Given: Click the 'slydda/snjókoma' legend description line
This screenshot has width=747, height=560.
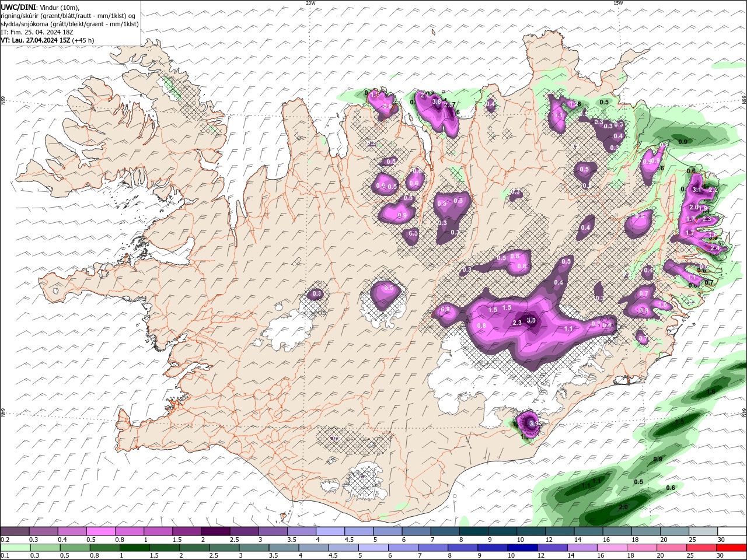Looking at the screenshot, I should (x=69, y=24).
